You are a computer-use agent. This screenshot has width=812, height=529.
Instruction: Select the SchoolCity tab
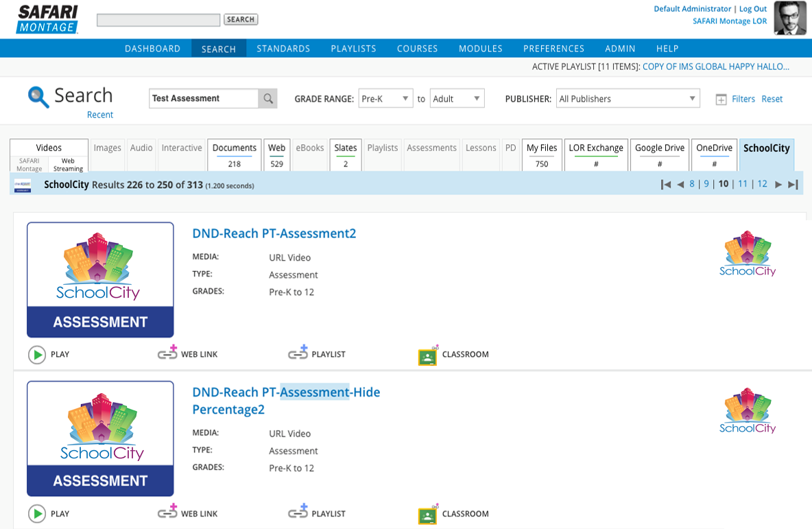[767, 155]
